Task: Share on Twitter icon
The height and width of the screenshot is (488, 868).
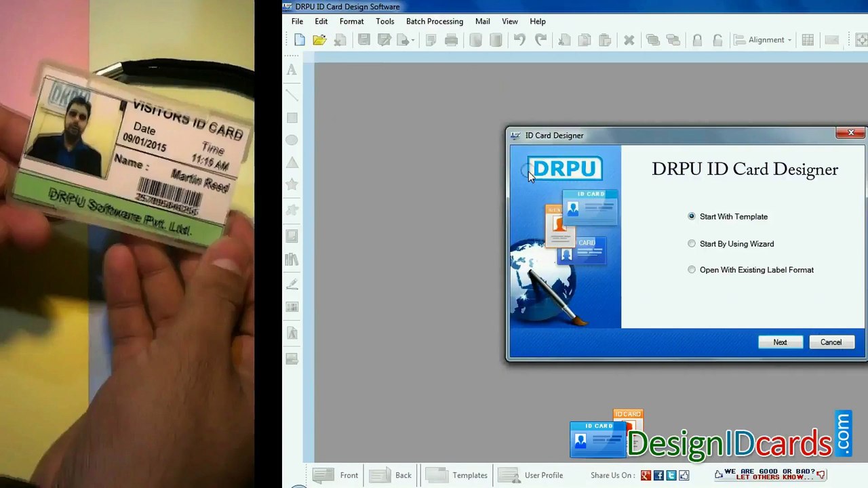Action: 671,476
